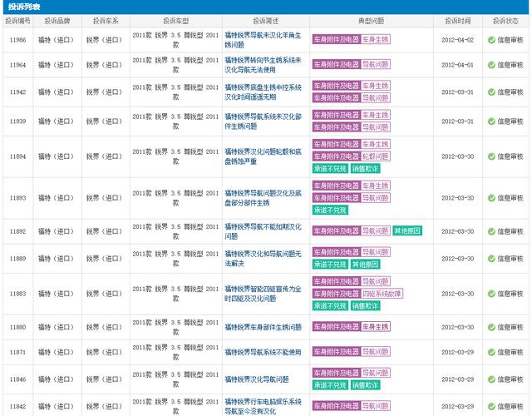Screen dimensions: 532x416
Task: Click 福特（进口） brand in row 11964
Action: pos(56,65)
